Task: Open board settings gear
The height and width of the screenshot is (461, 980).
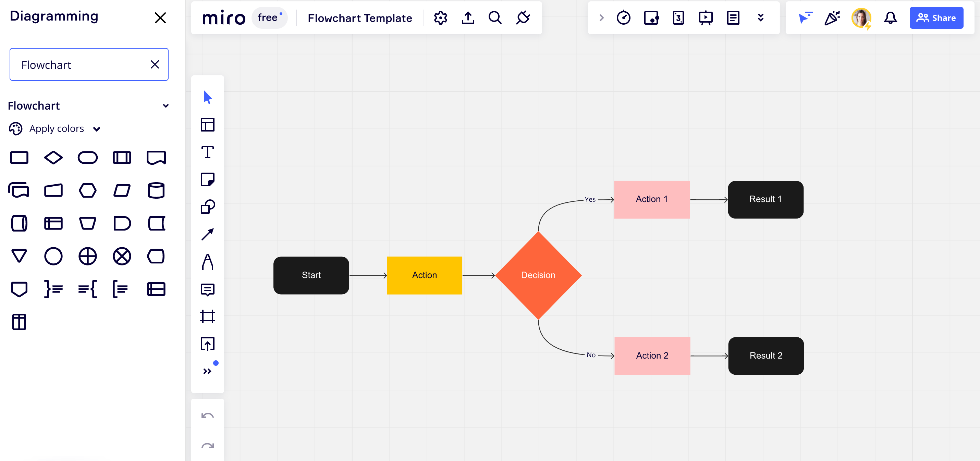Action: click(x=440, y=18)
